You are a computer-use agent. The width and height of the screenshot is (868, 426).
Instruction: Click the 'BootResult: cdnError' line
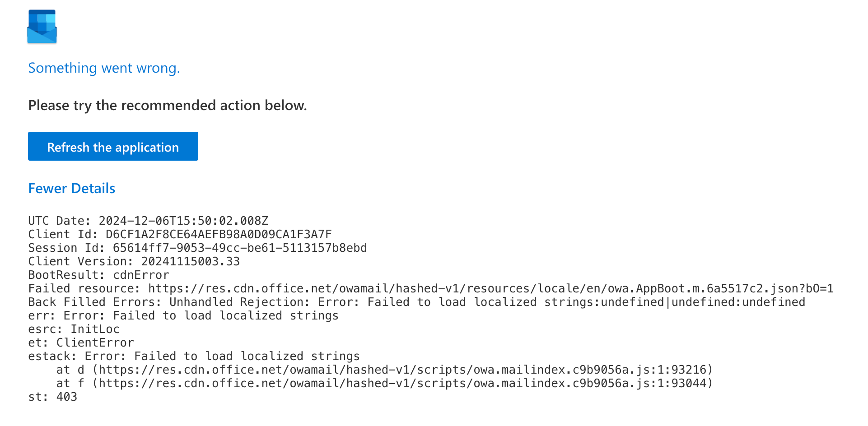(x=98, y=275)
